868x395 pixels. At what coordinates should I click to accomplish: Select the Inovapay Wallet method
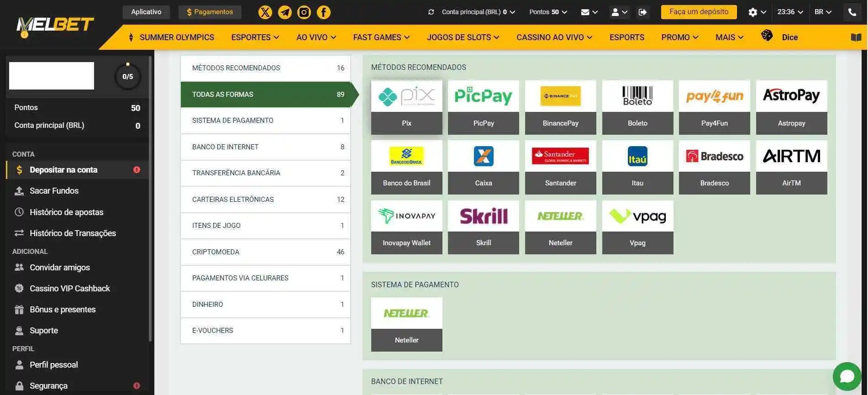click(x=406, y=227)
